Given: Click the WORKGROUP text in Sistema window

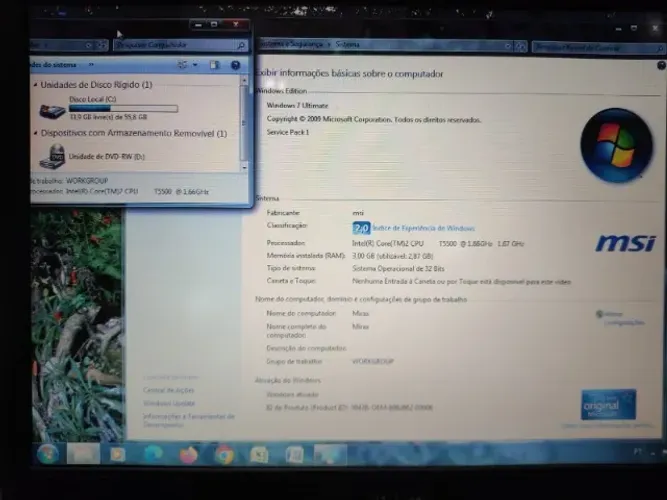Looking at the screenshot, I should (373, 361).
